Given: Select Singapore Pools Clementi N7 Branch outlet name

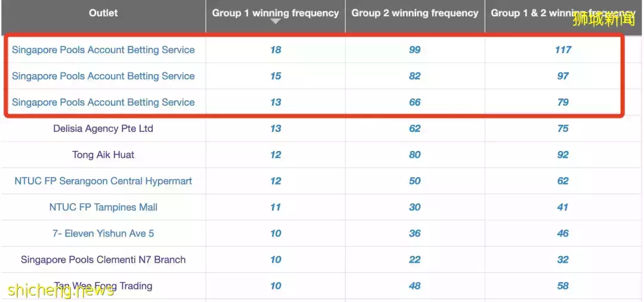Looking at the screenshot, I should tap(103, 260).
